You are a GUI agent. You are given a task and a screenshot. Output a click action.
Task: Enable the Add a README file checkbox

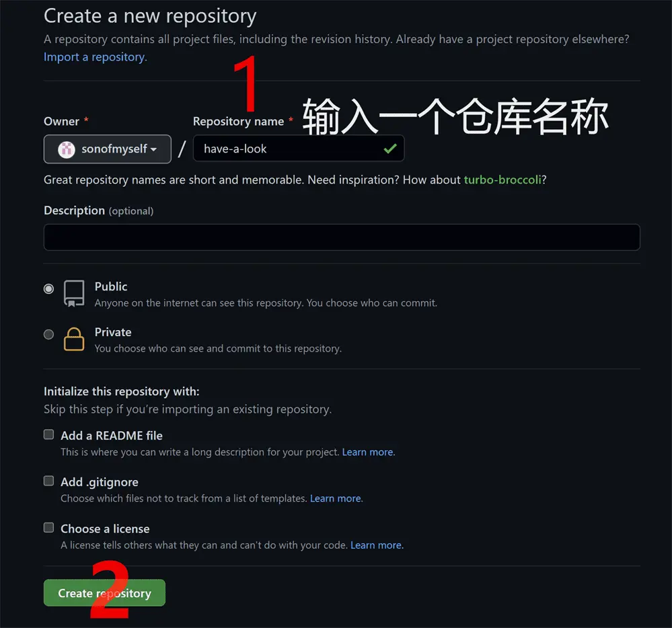click(x=49, y=435)
